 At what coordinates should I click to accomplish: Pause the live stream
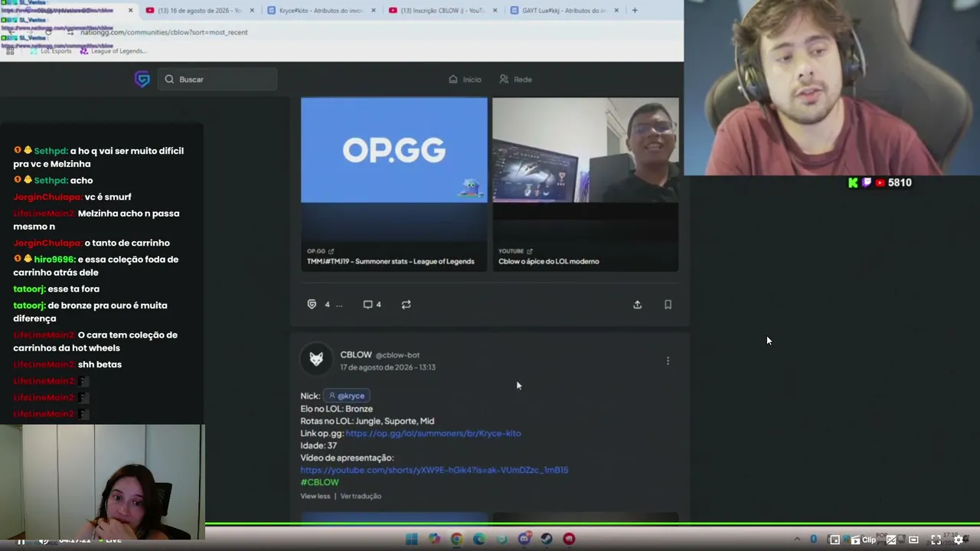[21, 540]
